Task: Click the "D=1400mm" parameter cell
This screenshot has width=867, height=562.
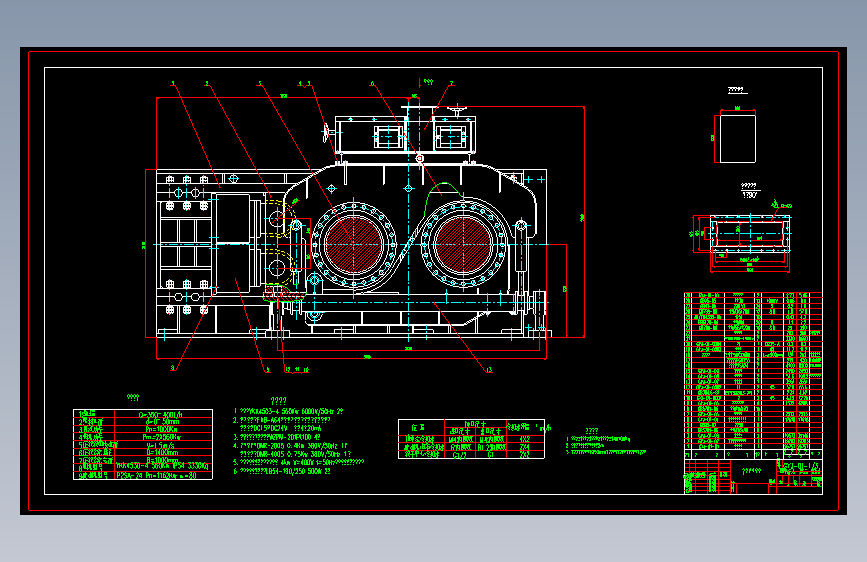Action: click(163, 452)
